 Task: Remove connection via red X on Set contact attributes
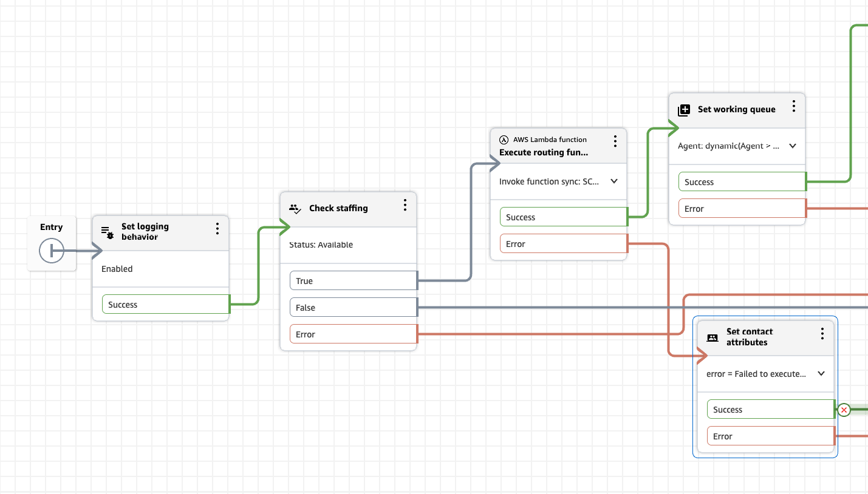[844, 410]
